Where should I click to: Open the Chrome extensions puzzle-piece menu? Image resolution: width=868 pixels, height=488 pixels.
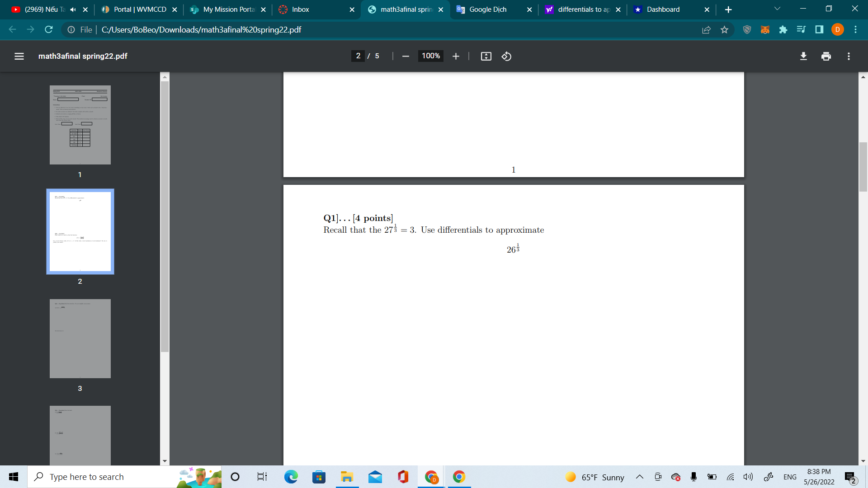(x=783, y=29)
